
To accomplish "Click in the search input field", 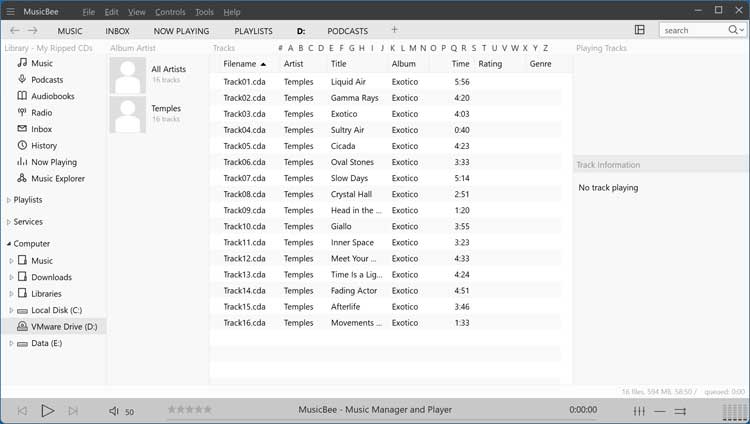I will 693,30.
